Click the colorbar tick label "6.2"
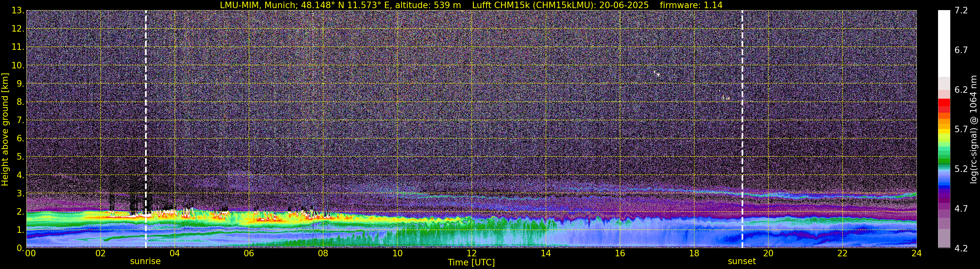 961,90
